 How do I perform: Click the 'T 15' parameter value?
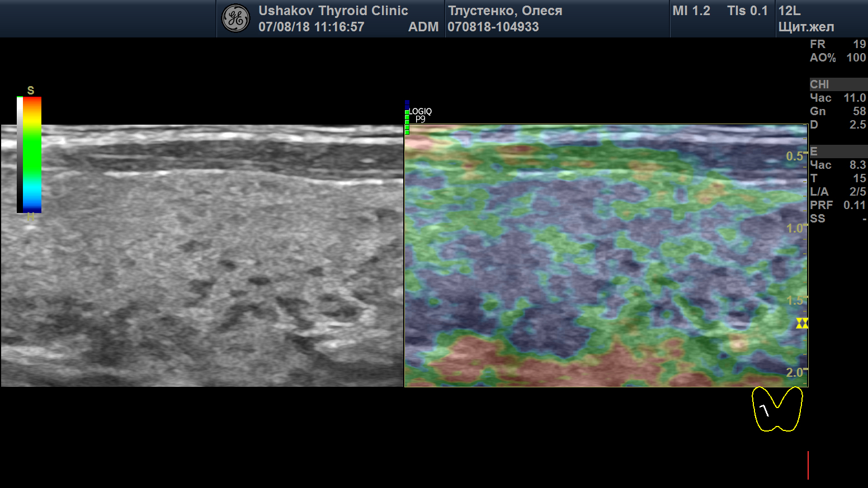coord(838,178)
